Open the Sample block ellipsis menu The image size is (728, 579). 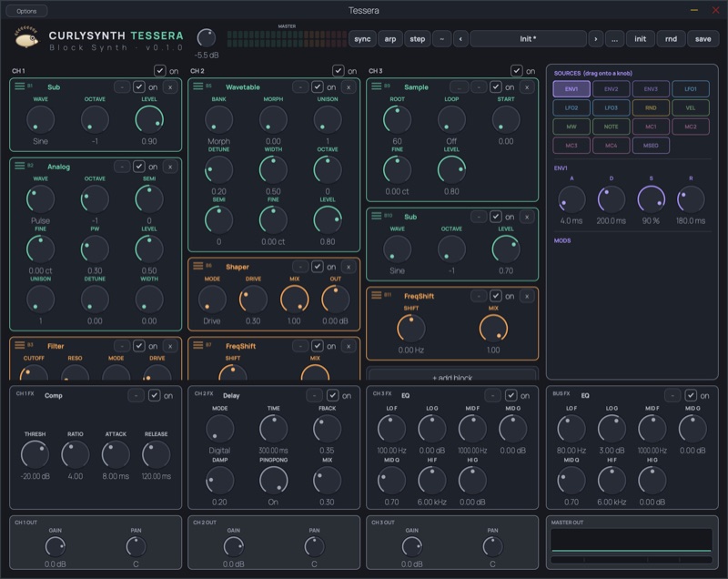pos(460,86)
